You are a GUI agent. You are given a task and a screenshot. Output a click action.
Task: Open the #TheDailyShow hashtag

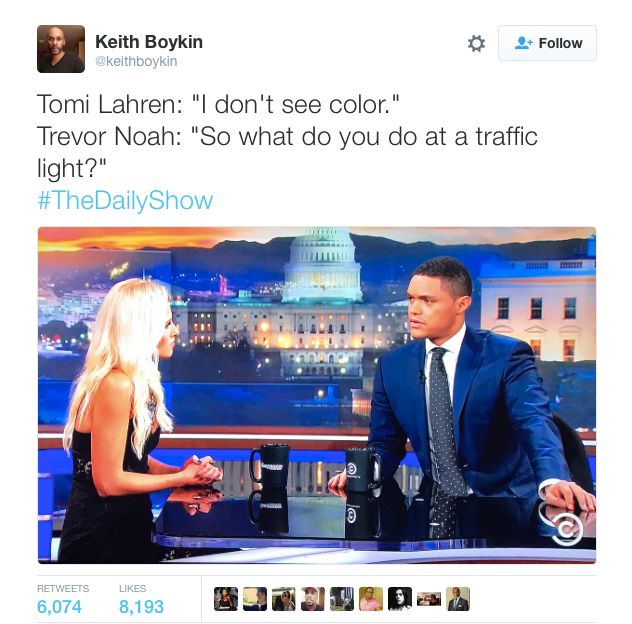(125, 200)
